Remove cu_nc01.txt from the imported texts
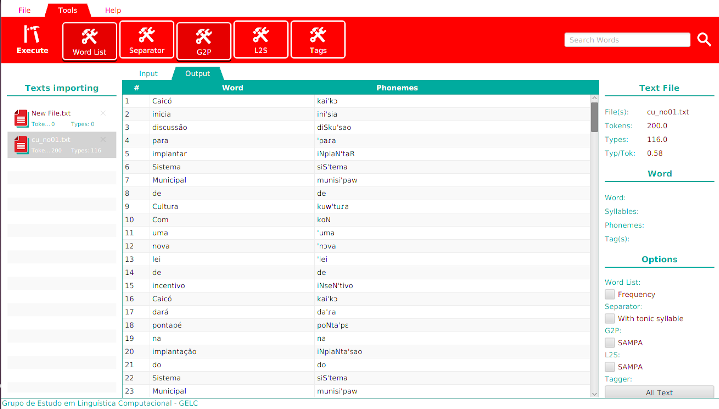 (x=103, y=139)
